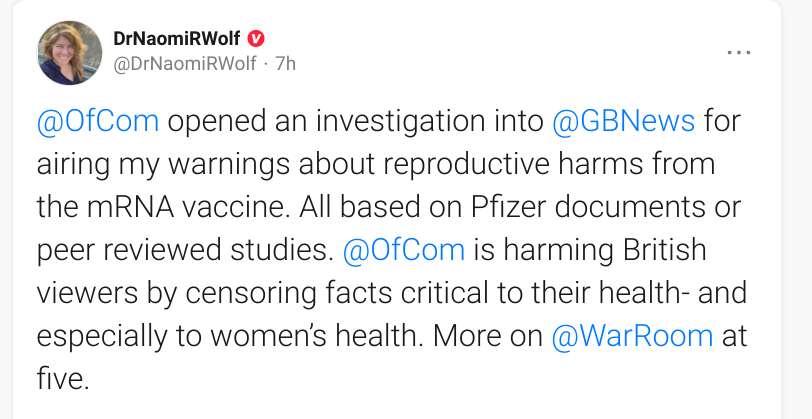Image resolution: width=812 pixels, height=419 pixels.
Task: Open the @DrNaomiRWolf handle link
Action: click(x=185, y=63)
